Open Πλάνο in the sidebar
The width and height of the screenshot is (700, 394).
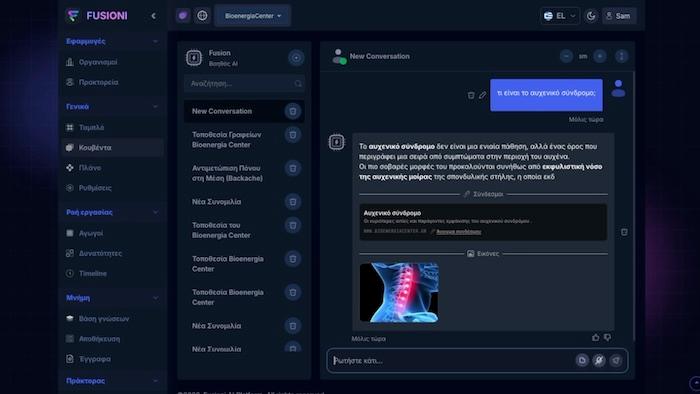click(x=112, y=168)
